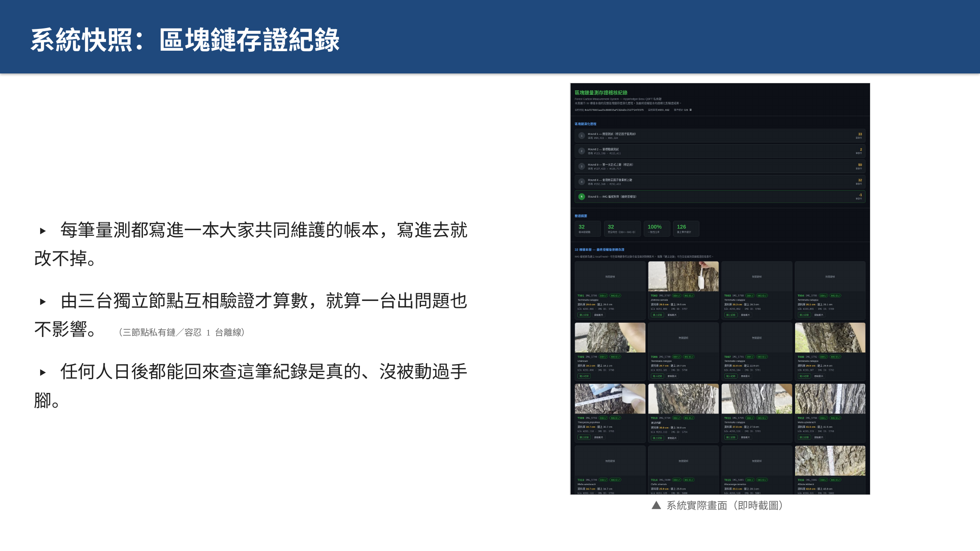Expand the Round 3 timeline row
Image resolution: width=980 pixels, height=551 pixels.
coord(720,166)
